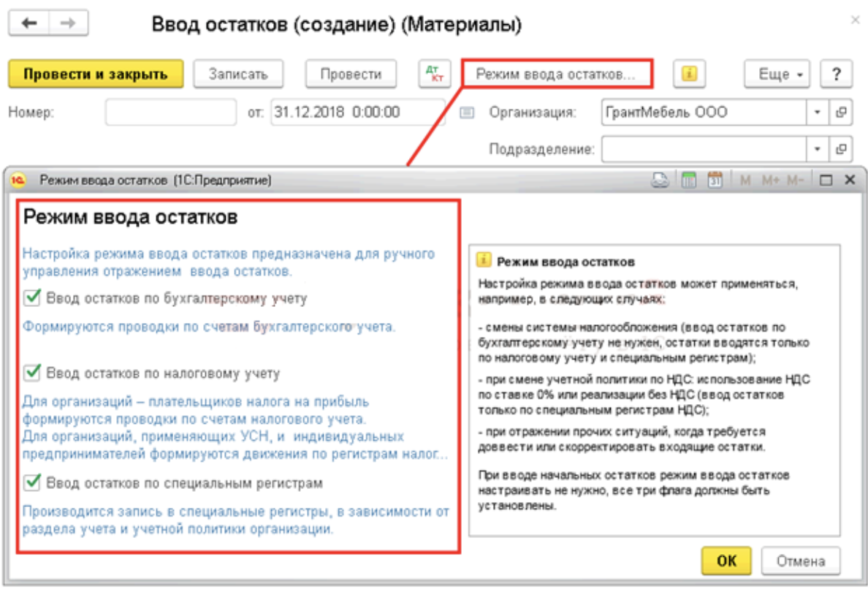Click the Записать button

[x=237, y=74]
